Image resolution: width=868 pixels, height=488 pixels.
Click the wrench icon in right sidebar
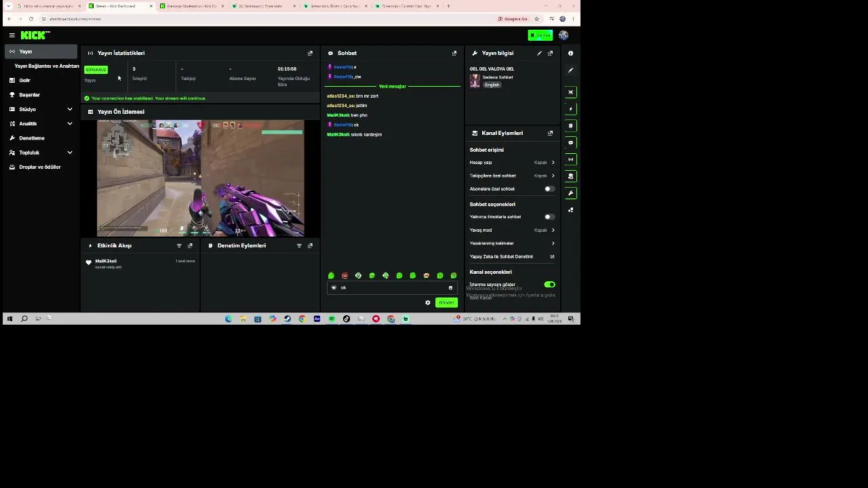coord(570,193)
